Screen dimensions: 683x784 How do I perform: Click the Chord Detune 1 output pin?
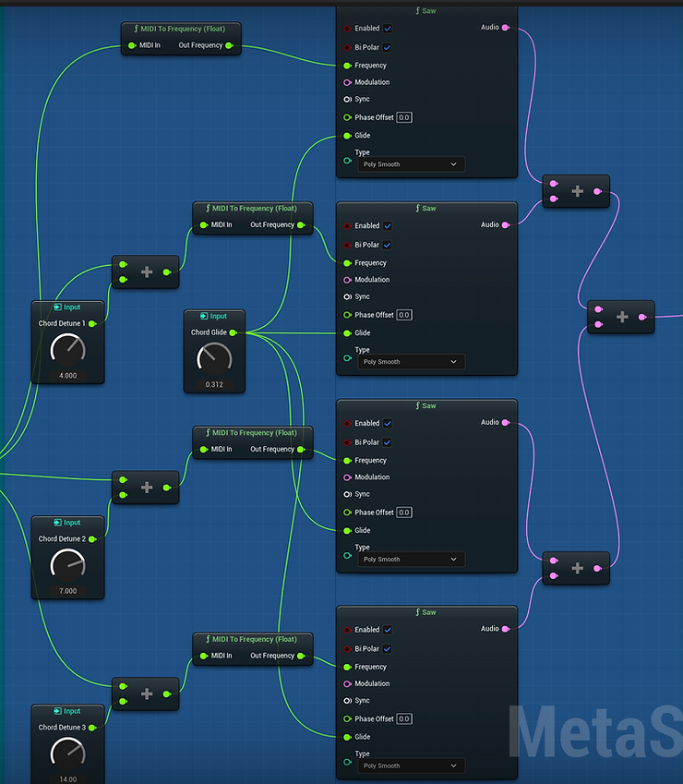click(92, 323)
